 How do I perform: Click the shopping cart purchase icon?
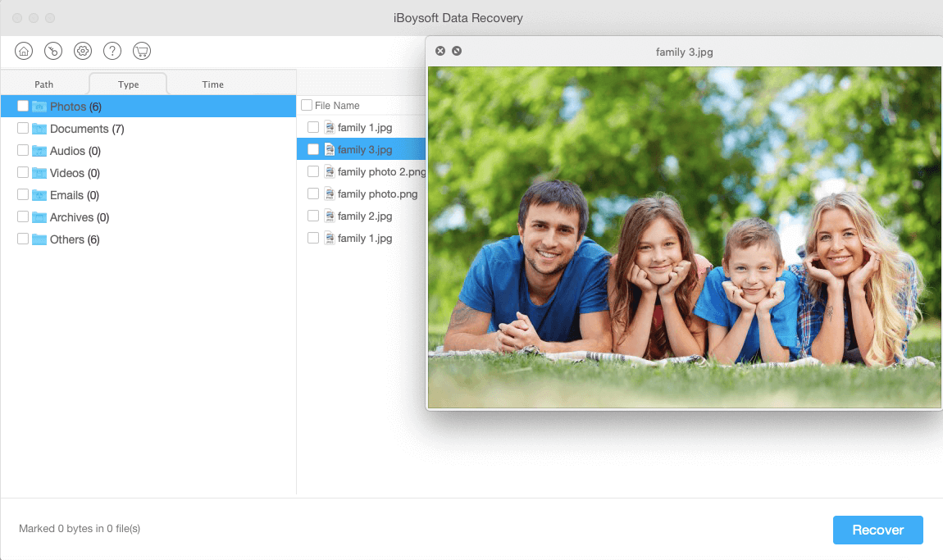click(x=141, y=50)
